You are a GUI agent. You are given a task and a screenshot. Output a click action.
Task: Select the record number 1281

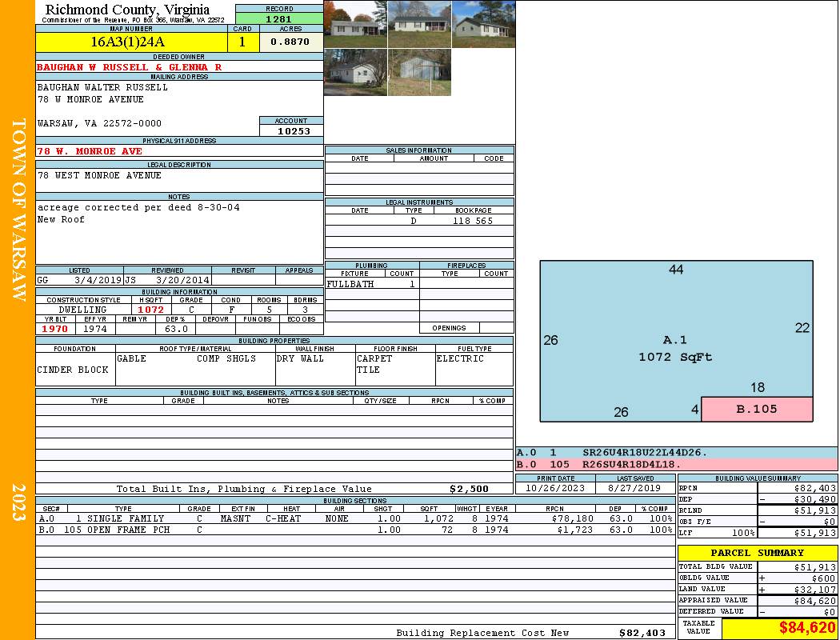279,18
